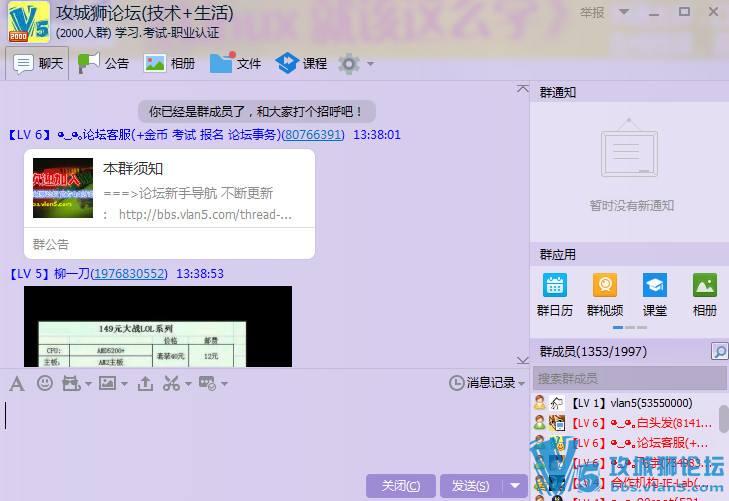
Task: Expand send button options arrow
Action: (x=516, y=486)
